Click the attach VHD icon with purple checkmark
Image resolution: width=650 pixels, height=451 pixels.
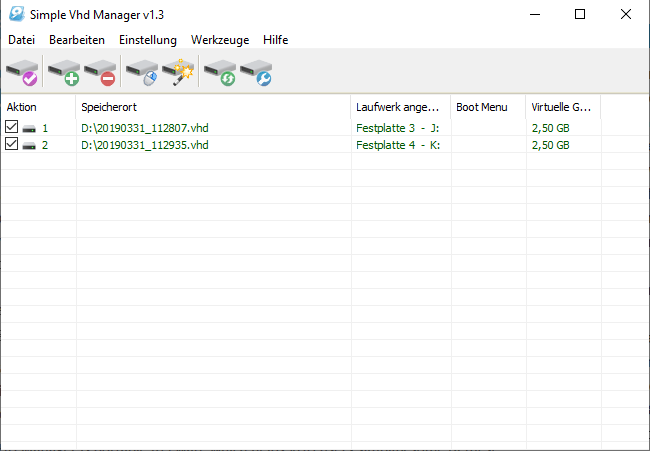(x=22, y=72)
